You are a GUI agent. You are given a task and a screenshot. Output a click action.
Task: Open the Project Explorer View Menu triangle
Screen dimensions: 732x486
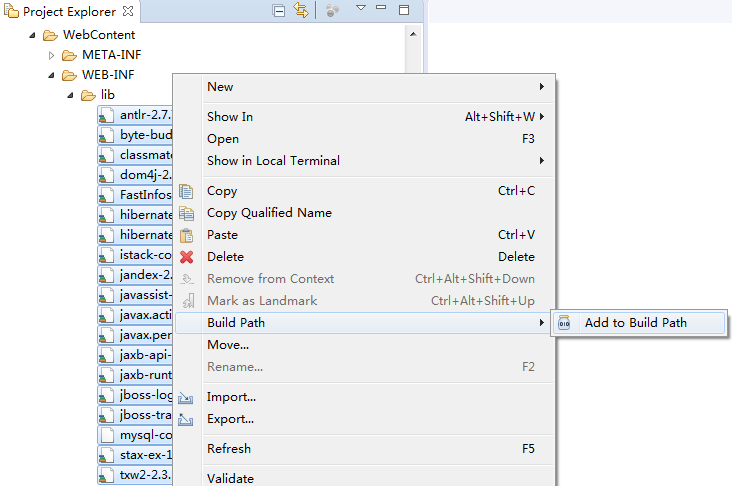pyautogui.click(x=360, y=7)
